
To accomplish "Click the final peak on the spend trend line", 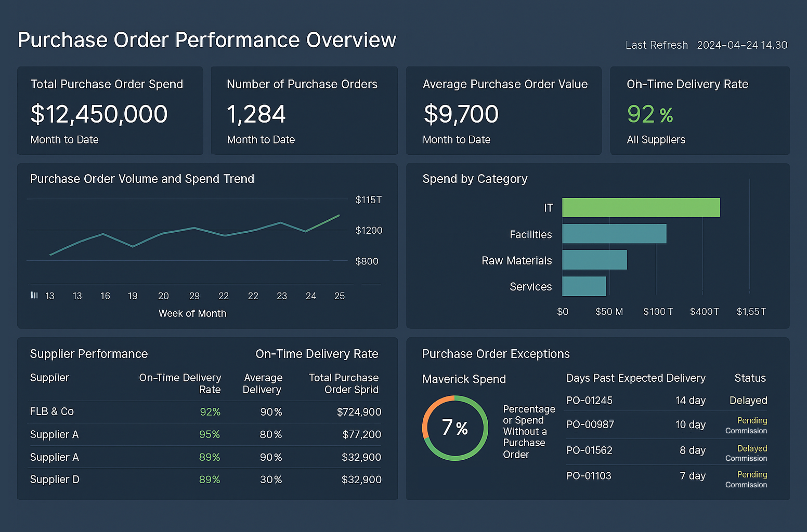I will click(338, 215).
